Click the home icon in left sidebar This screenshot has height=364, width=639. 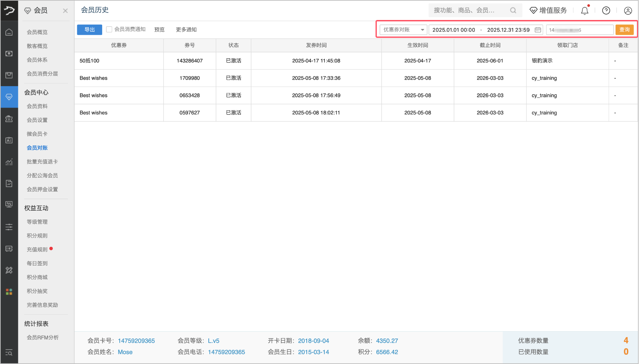point(9,32)
